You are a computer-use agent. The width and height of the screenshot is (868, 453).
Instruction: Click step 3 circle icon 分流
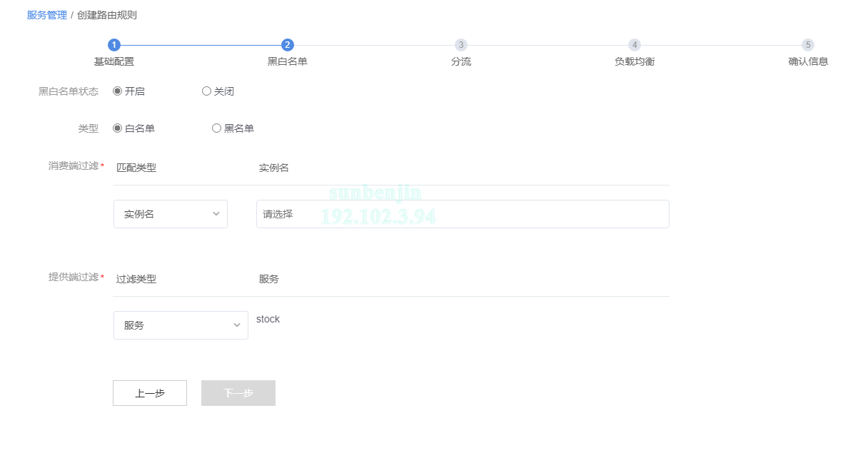461,45
